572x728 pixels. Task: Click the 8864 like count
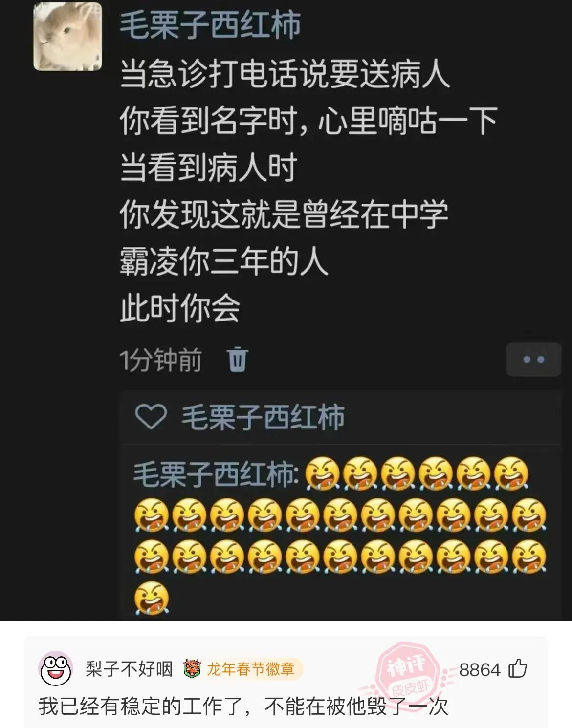point(480,669)
